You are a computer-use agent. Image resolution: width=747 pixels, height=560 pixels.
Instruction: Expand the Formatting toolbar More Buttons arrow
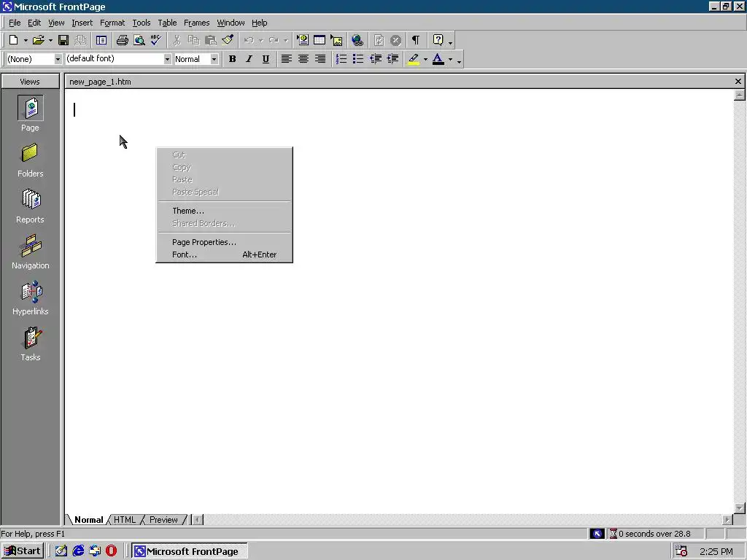pyautogui.click(x=460, y=61)
